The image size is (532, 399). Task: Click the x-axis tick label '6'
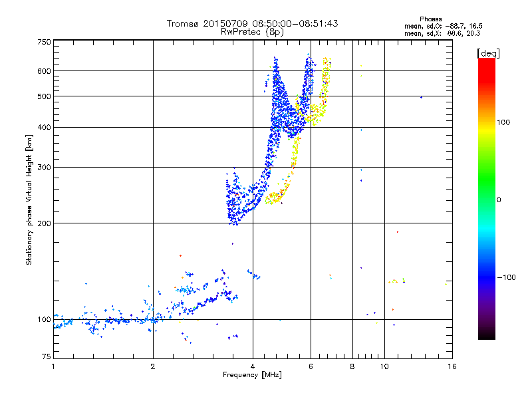[x=311, y=366]
